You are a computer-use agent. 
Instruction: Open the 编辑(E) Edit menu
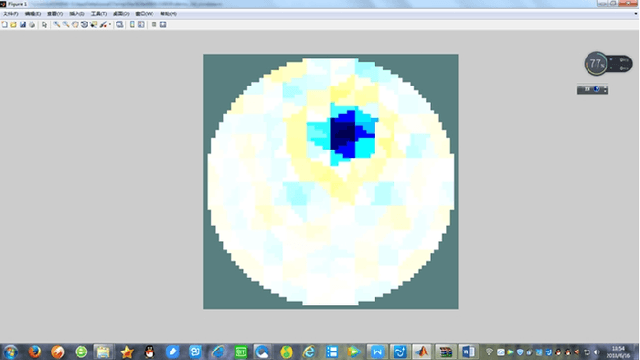[x=33, y=14]
